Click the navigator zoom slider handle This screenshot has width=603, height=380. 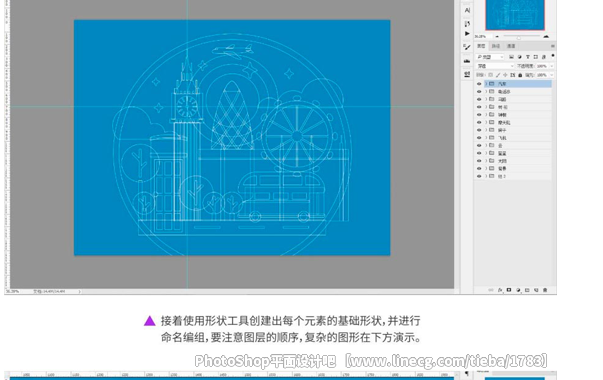pyautogui.click(x=519, y=37)
